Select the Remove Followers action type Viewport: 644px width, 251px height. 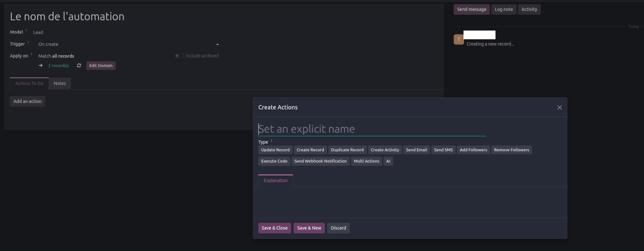(512, 150)
